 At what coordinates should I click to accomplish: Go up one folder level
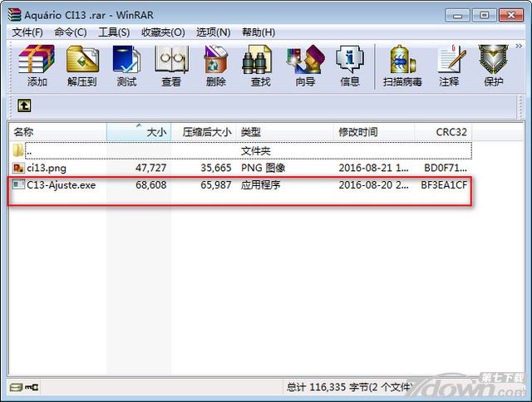24,105
